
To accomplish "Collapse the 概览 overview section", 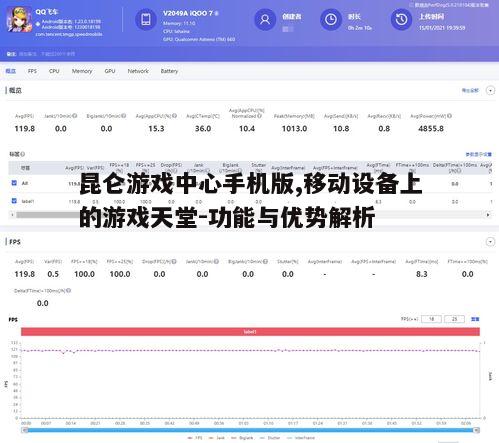I will (490, 90).
